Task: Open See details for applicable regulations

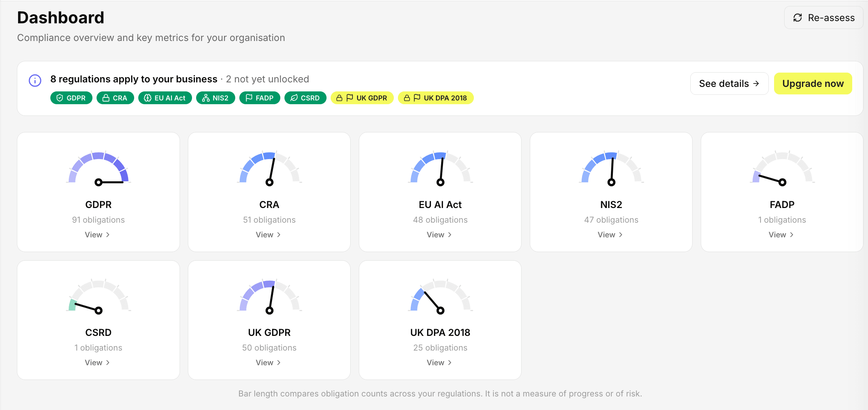Action: point(729,84)
